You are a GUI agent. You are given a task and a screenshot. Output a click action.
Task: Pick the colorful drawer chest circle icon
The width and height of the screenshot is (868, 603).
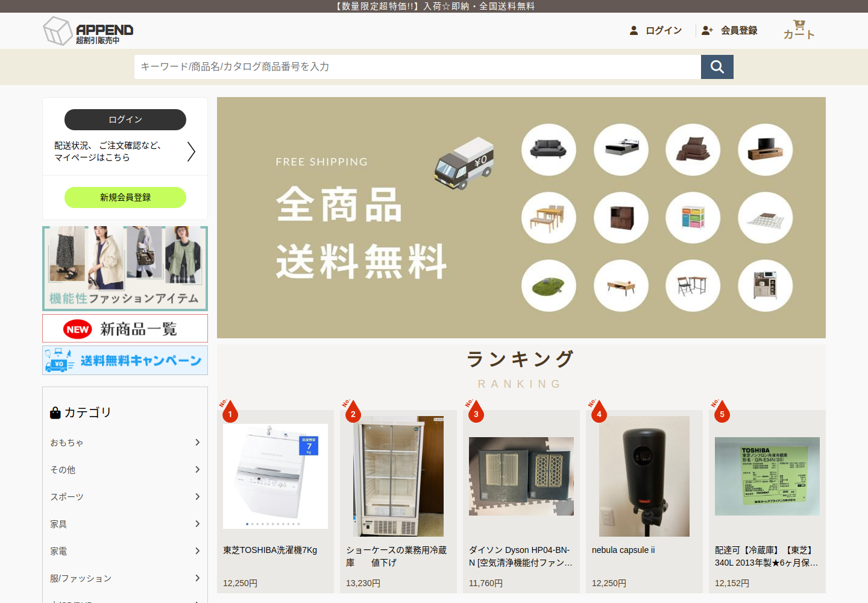pyautogui.click(x=693, y=218)
